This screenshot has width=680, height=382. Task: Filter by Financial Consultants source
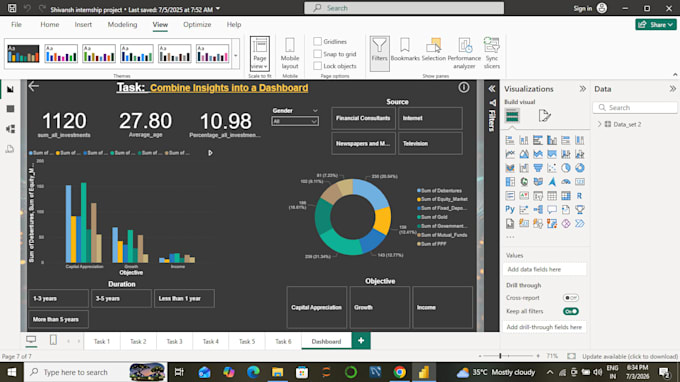point(363,118)
